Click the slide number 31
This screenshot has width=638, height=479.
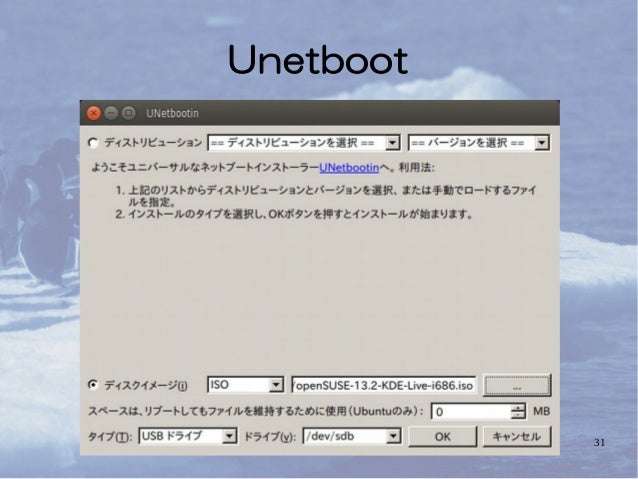(x=599, y=442)
